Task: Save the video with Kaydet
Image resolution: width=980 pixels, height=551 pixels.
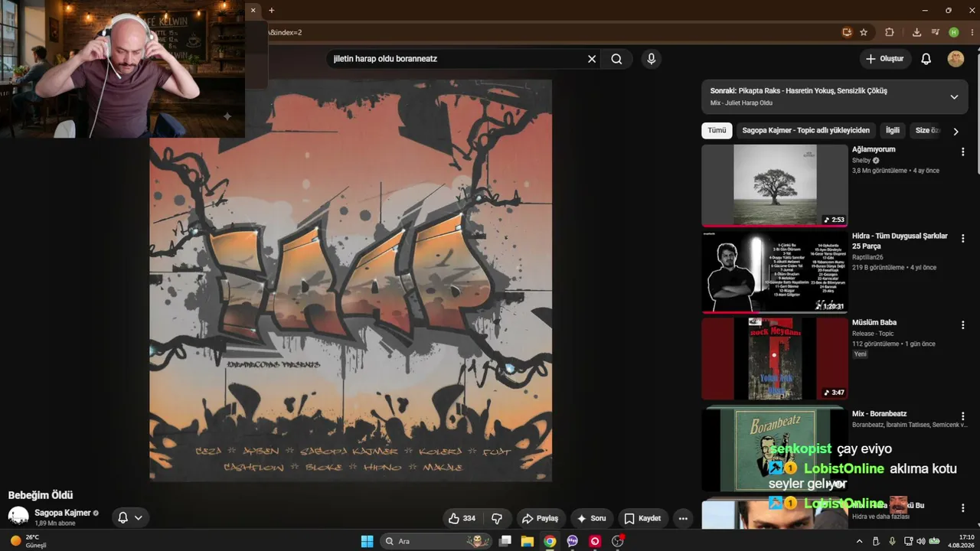Action: click(642, 518)
